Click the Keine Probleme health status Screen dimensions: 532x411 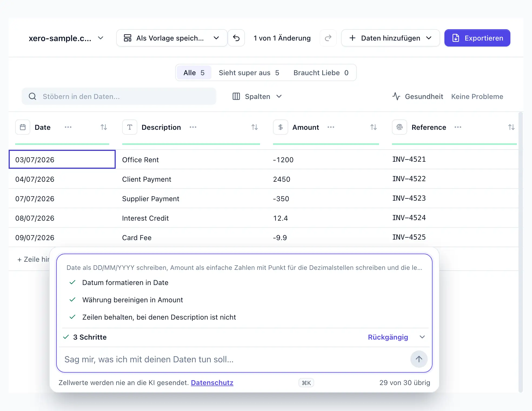[x=477, y=97]
